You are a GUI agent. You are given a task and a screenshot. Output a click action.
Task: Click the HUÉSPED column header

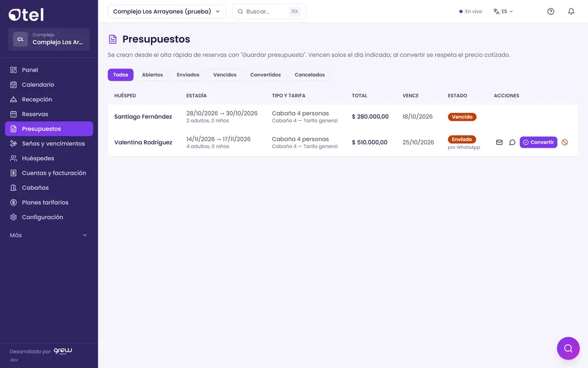point(125,96)
